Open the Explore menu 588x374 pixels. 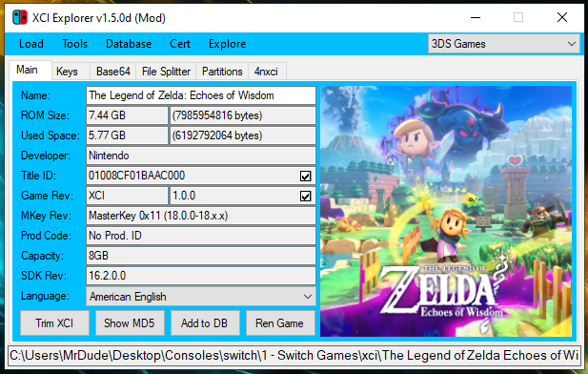coord(227,44)
